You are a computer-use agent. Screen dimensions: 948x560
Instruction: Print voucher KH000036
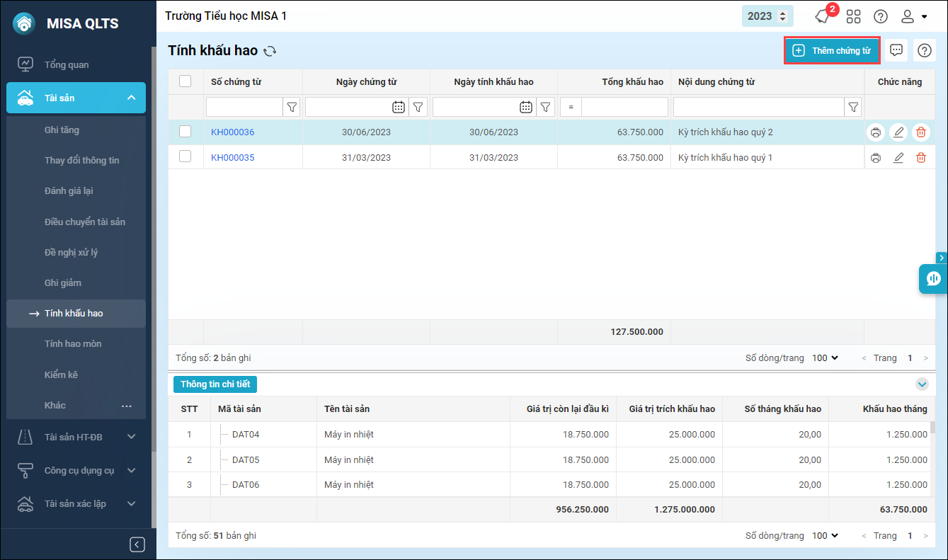(x=876, y=132)
